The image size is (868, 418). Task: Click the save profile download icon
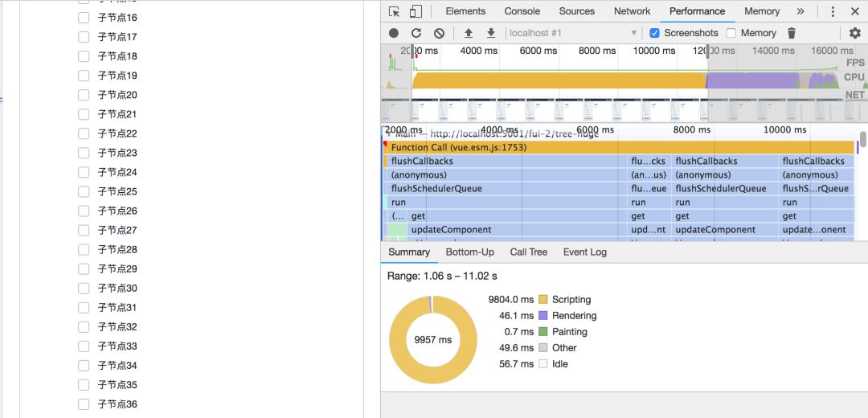(x=490, y=33)
